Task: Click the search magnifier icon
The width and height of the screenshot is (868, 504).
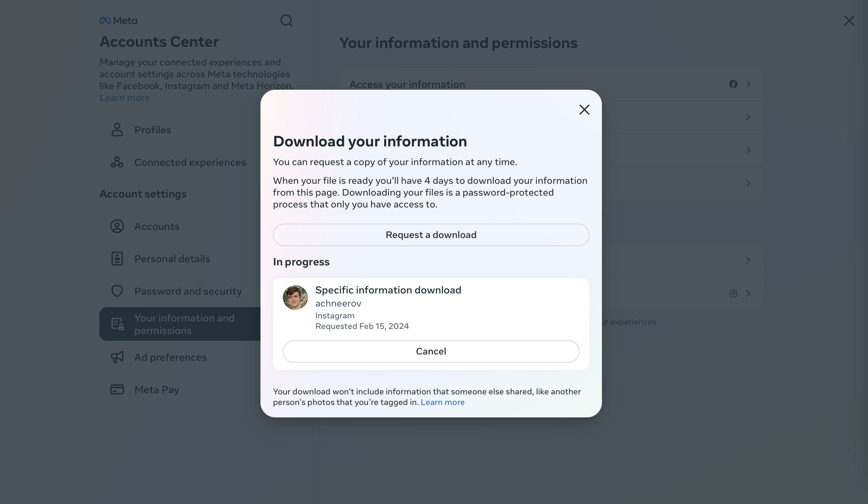Action: tap(286, 21)
